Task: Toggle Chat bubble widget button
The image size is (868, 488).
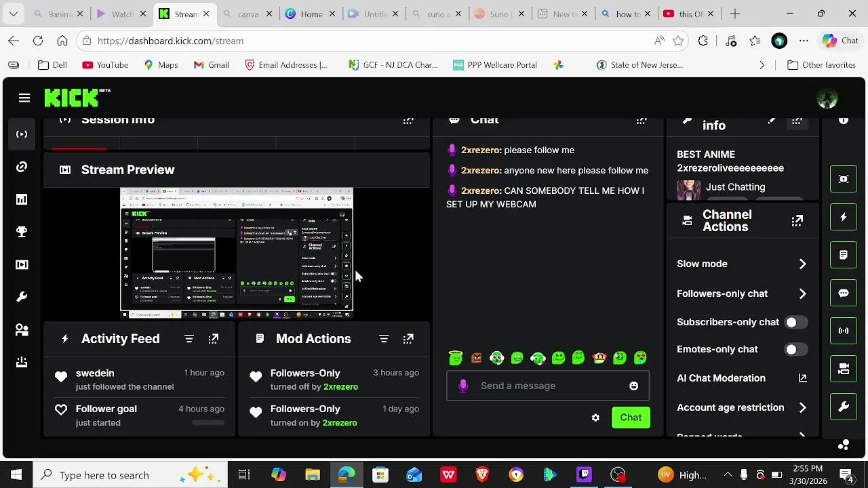Action: [x=844, y=293]
